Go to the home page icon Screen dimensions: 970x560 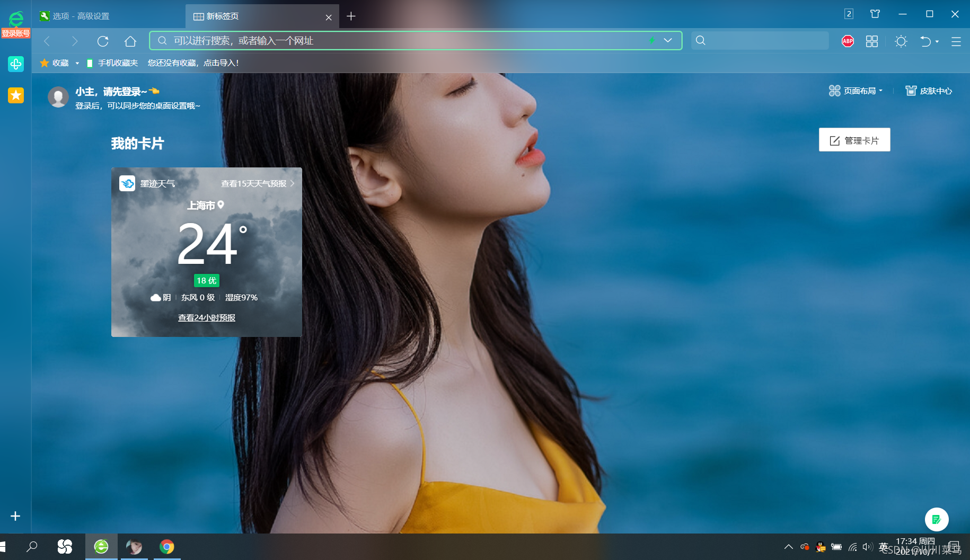tap(130, 41)
